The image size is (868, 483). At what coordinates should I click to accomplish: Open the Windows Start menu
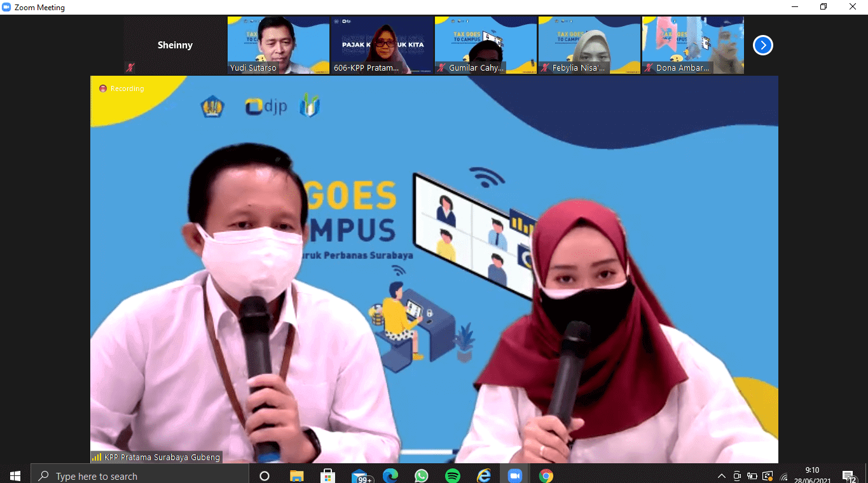(15, 475)
